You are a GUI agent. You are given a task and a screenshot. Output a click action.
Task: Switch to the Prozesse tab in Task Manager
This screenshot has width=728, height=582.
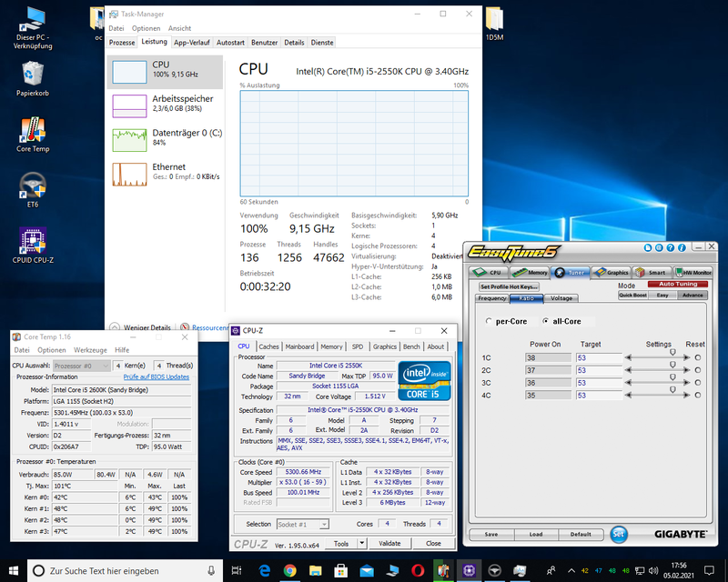click(x=122, y=42)
